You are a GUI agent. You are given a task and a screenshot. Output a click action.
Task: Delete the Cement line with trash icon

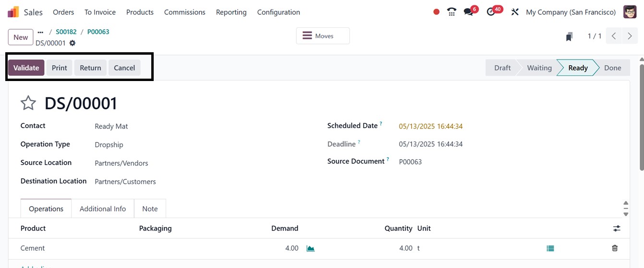point(615,248)
